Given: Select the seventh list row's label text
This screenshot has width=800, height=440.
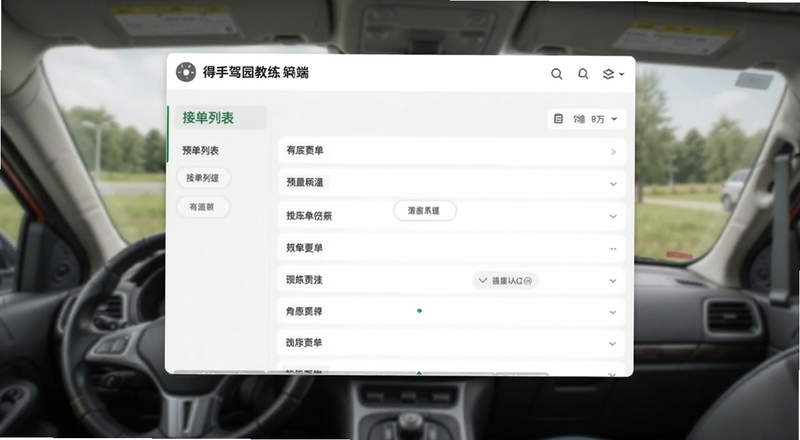Looking at the screenshot, I should point(304,343).
